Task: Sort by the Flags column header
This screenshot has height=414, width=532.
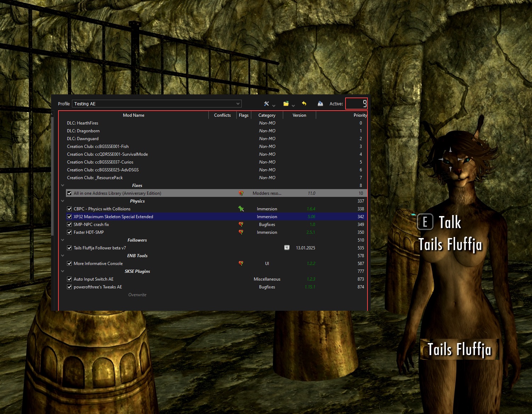Action: [x=244, y=115]
